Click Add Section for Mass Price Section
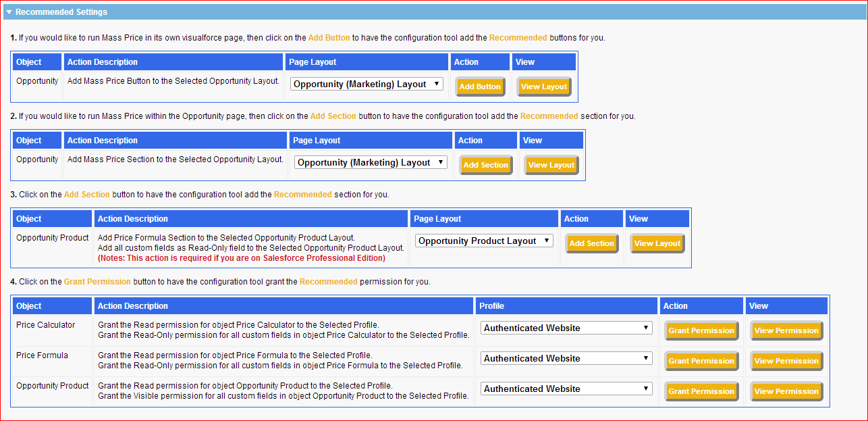Screen dimensions: 868x421 click(485, 165)
